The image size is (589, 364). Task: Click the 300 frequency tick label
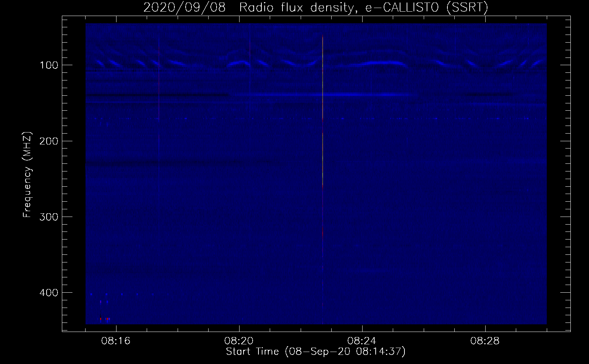49,217
